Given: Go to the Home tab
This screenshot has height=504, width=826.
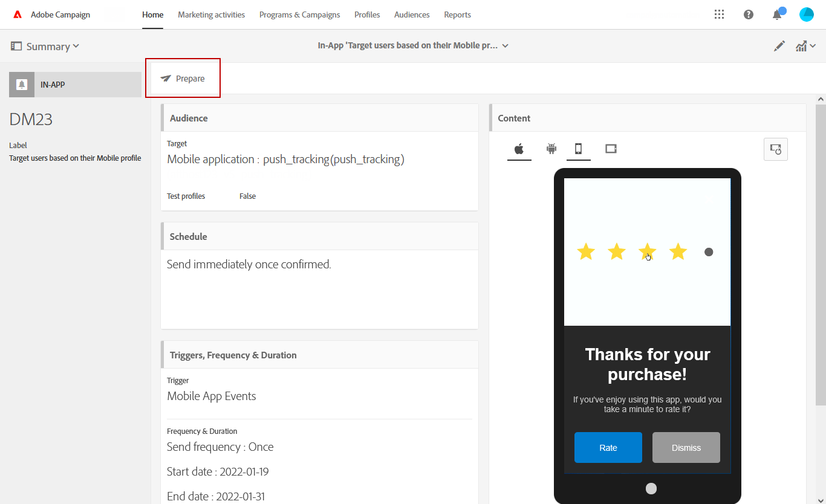Looking at the screenshot, I should coord(152,15).
